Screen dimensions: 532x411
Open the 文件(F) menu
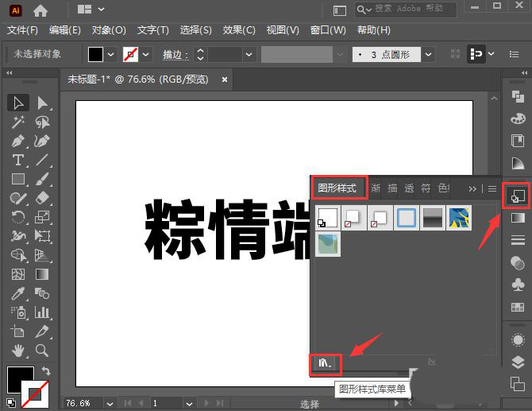pyautogui.click(x=22, y=30)
